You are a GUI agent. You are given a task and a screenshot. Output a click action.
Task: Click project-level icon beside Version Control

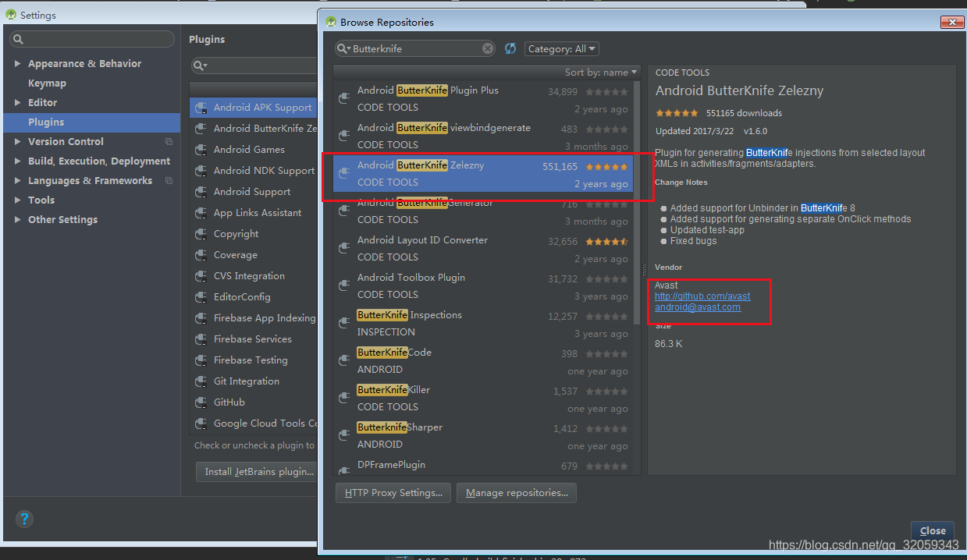click(x=169, y=142)
